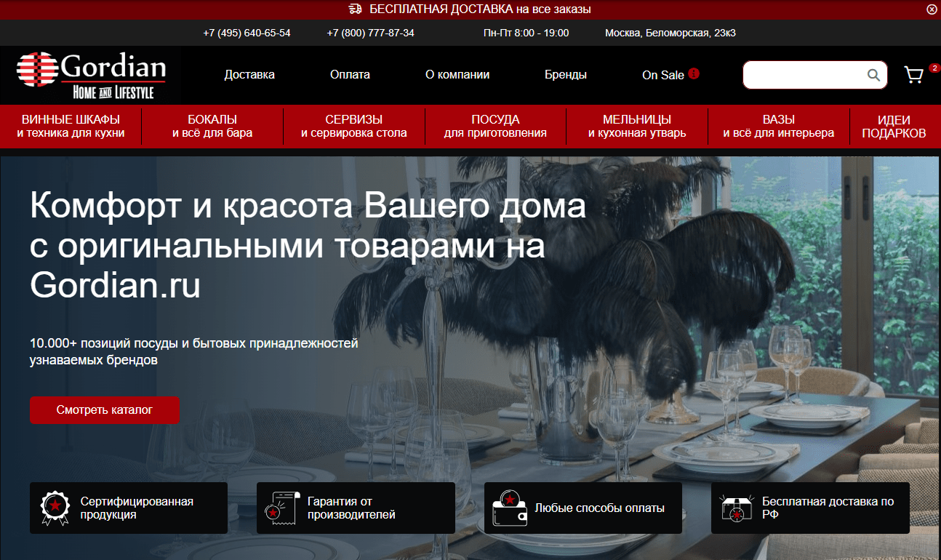Click the certified products badge icon
This screenshot has width=941, height=560.
coord(55,508)
